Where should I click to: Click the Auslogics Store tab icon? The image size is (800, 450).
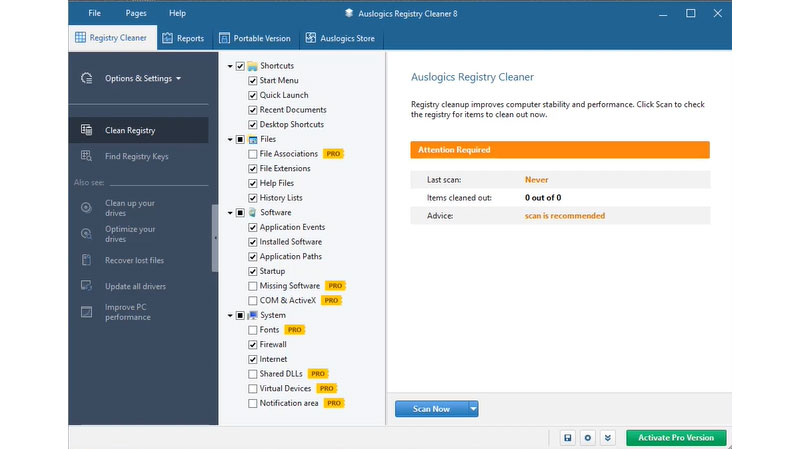click(x=311, y=38)
